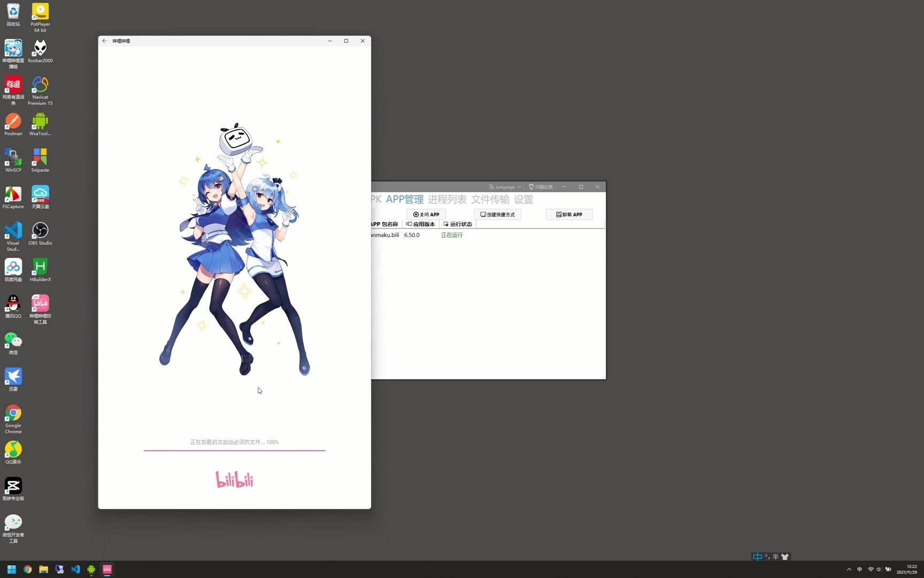The height and width of the screenshot is (578, 924).
Task: Open HBuilderX desktop shortcut
Action: [x=40, y=270]
